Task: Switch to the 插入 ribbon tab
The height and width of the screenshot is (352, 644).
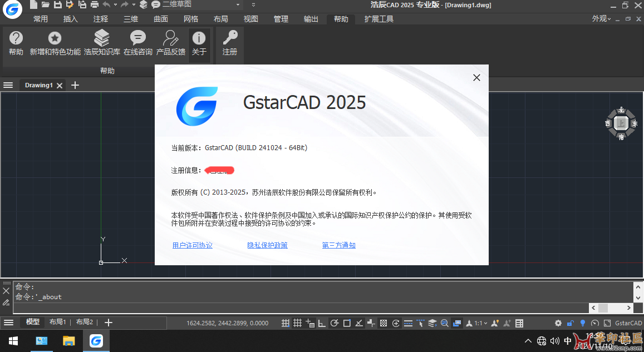Action: coord(70,19)
